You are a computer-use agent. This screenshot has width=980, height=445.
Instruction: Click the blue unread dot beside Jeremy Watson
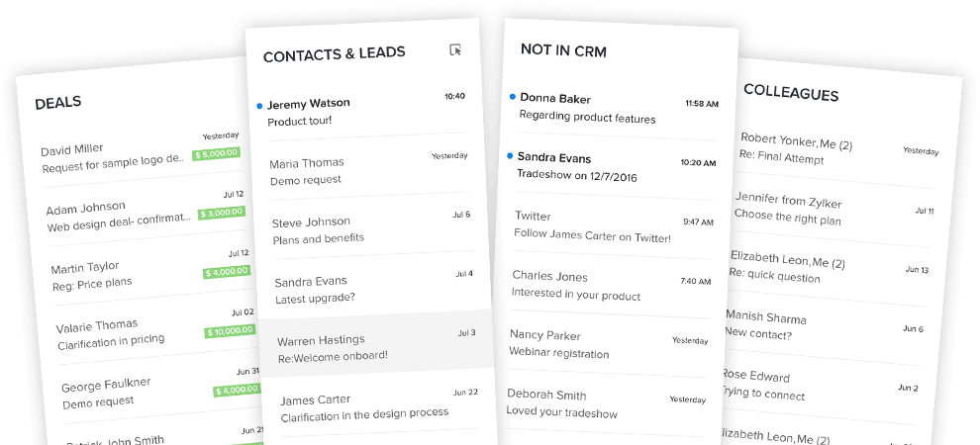(x=259, y=106)
